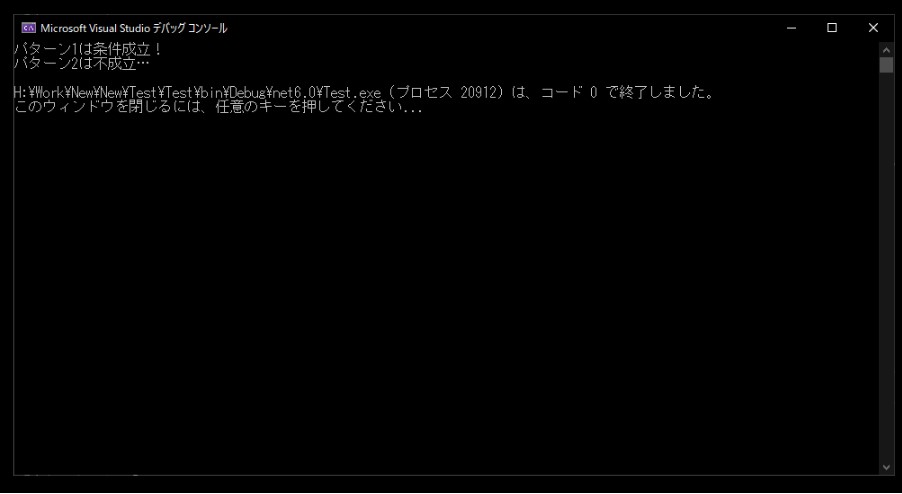Click the scrollbar up arrow

pos(886,49)
